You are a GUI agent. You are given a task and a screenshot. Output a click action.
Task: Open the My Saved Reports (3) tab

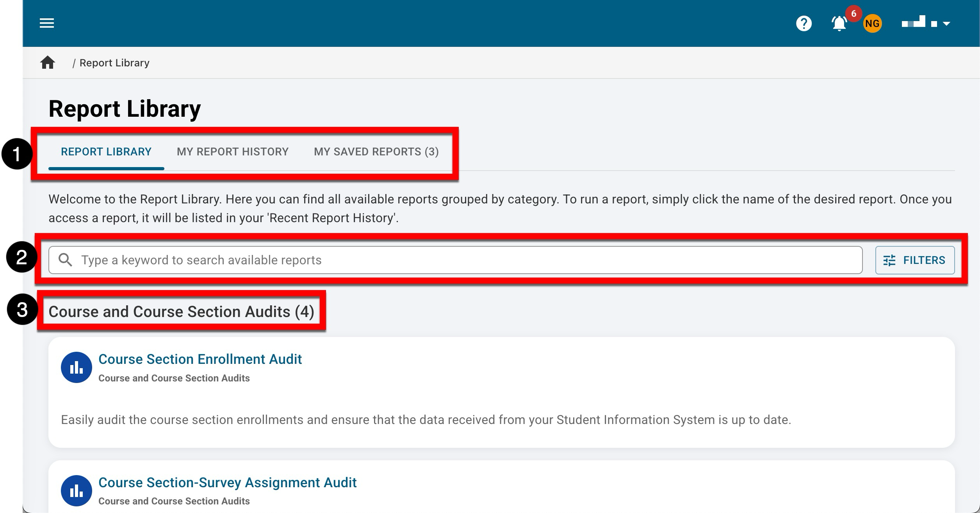(x=376, y=151)
